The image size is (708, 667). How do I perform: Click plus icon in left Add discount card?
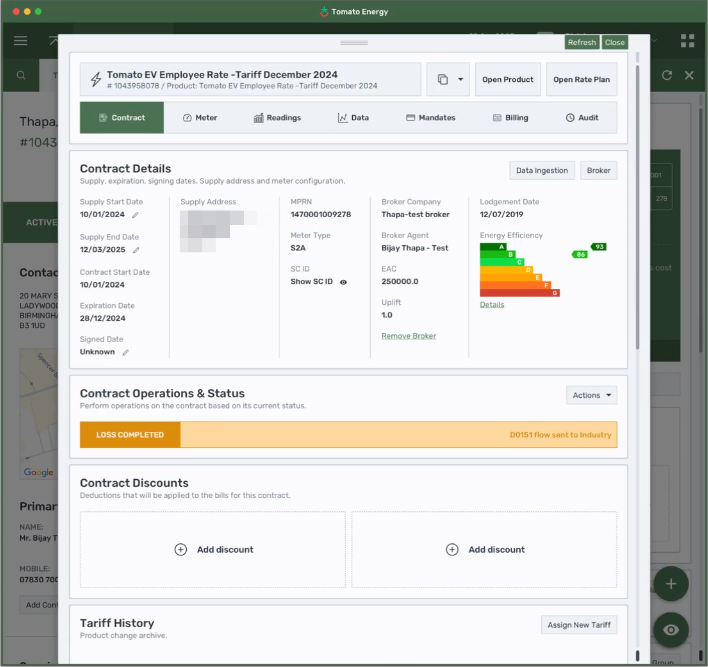pyautogui.click(x=181, y=550)
